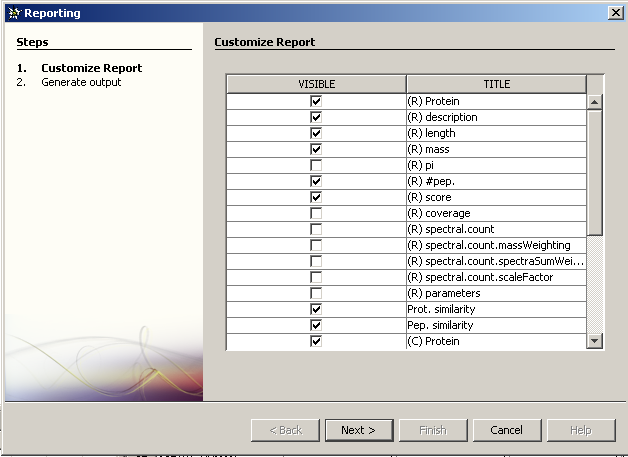Toggle visibility checkbox for (R) description
The height and width of the screenshot is (457, 628).
coord(316,117)
